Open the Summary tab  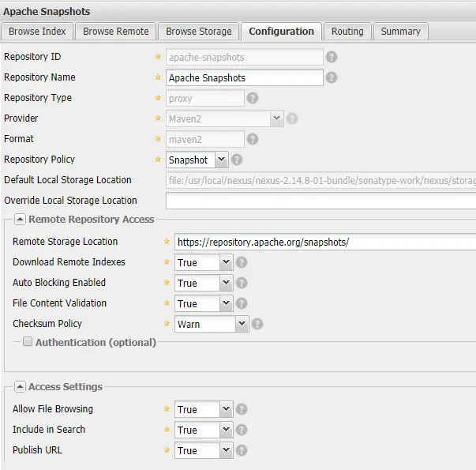(x=401, y=32)
